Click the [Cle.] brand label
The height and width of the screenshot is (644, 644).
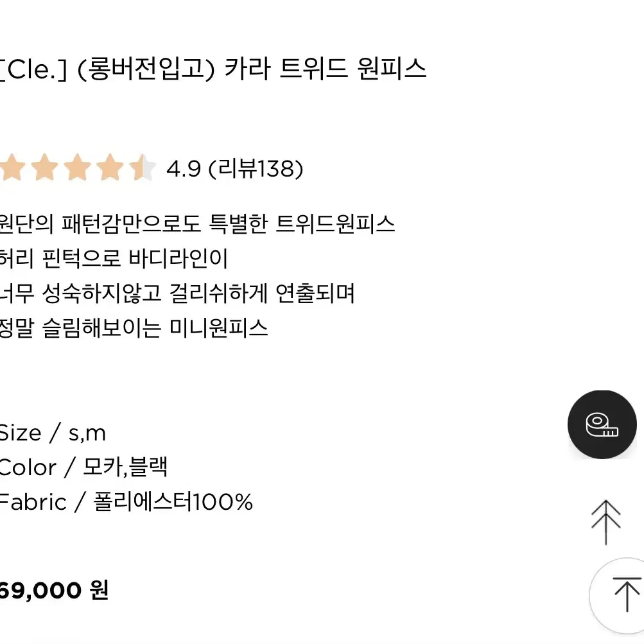(x=33, y=69)
